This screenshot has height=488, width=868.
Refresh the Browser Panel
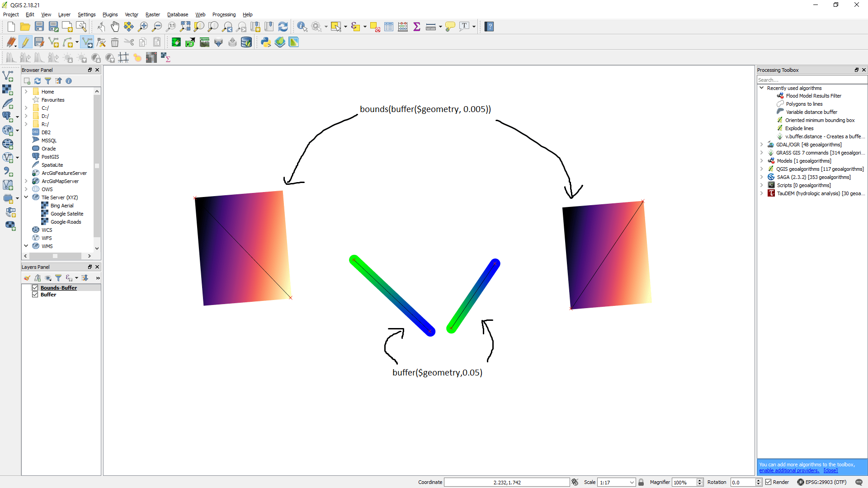pos(37,81)
